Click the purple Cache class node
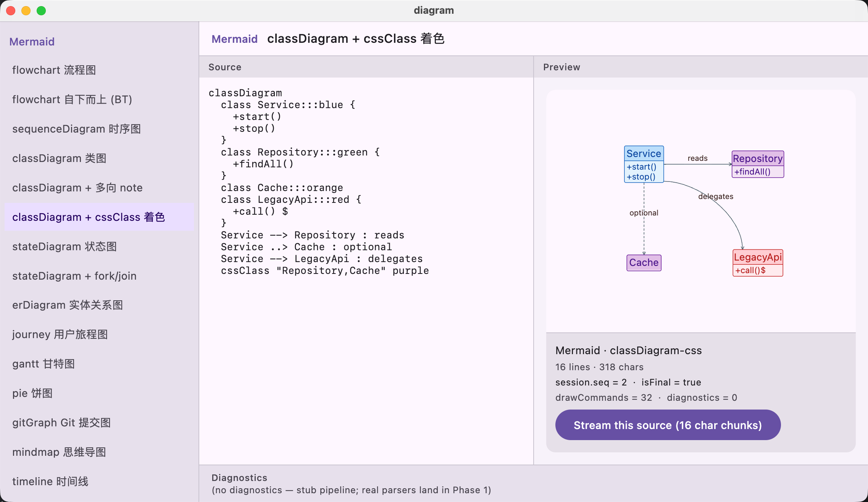868x502 pixels. pyautogui.click(x=644, y=263)
